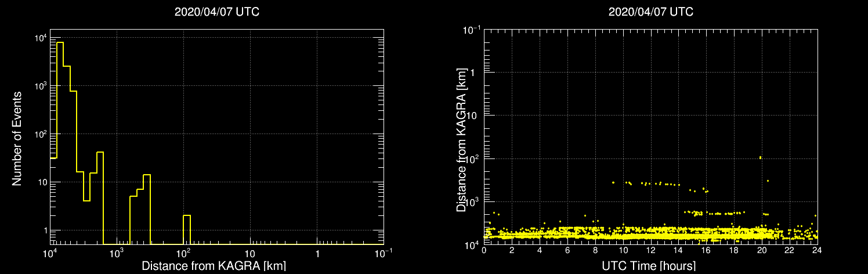The height and width of the screenshot is (274, 868).
Task: Click the 6 hour tick on UTC time axis
Action: click(567, 251)
